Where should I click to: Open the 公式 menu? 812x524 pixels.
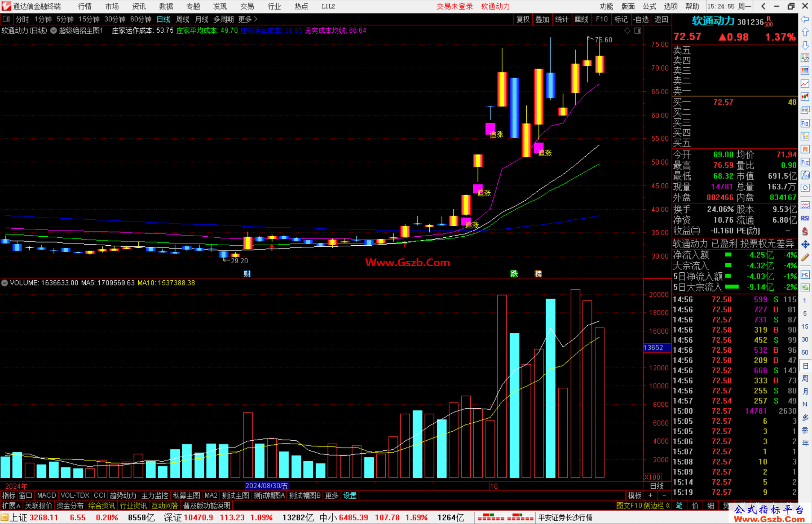pyautogui.click(x=649, y=6)
